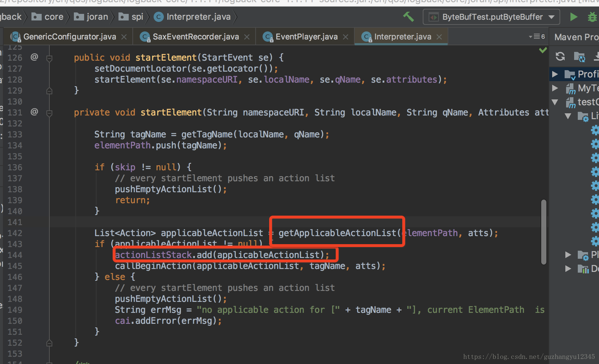Close the Interpreter.java tab

click(x=439, y=37)
